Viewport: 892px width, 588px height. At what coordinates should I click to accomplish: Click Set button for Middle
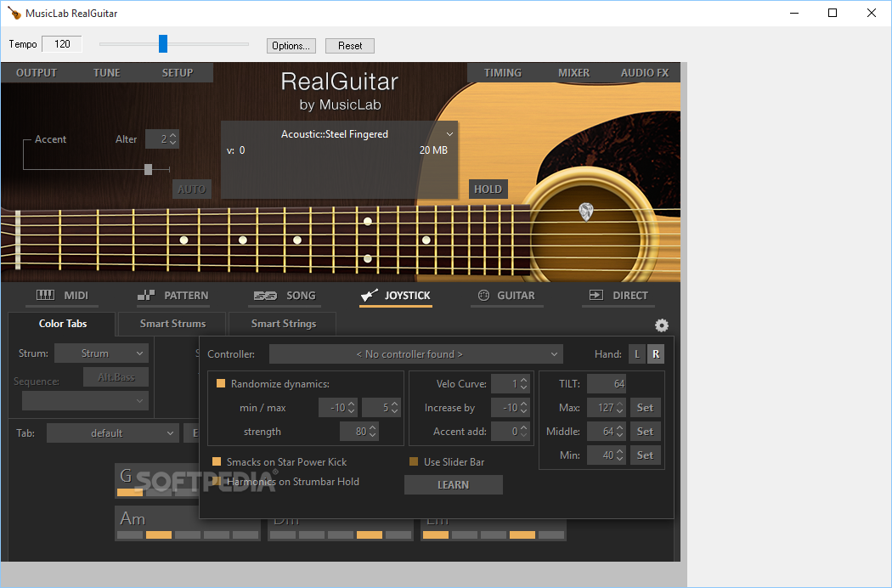tap(645, 432)
